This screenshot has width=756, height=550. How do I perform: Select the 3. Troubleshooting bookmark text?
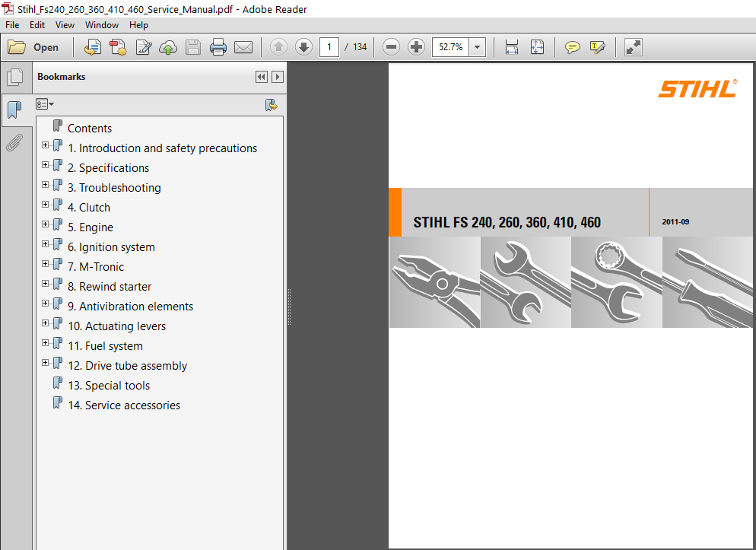(x=114, y=188)
